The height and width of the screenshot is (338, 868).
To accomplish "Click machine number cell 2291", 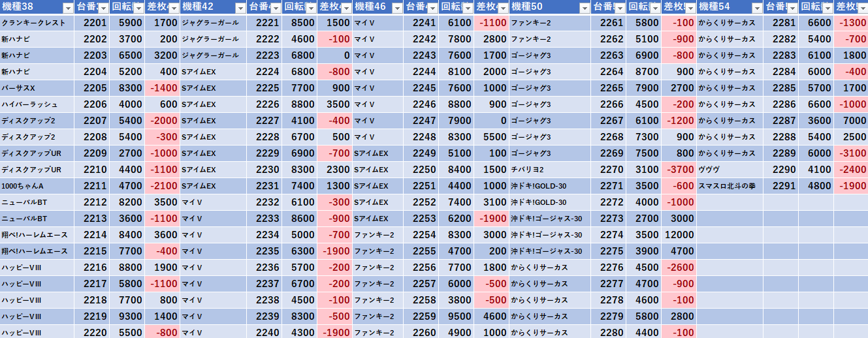I will click(780, 186).
